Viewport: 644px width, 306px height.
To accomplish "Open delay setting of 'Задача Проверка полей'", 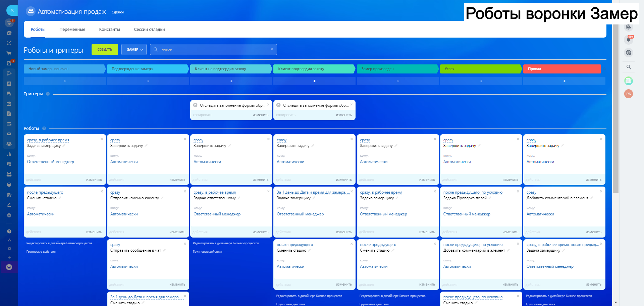I will [x=473, y=193].
